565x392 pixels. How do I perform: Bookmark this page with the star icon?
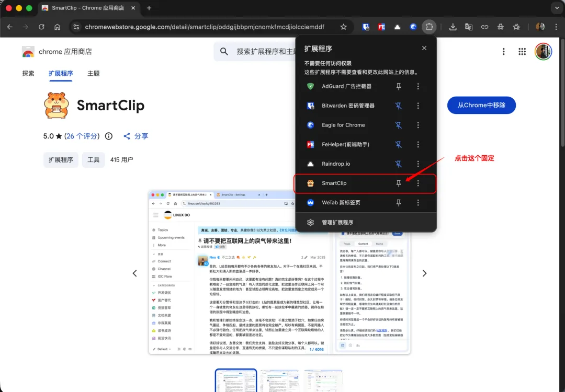pos(343,27)
